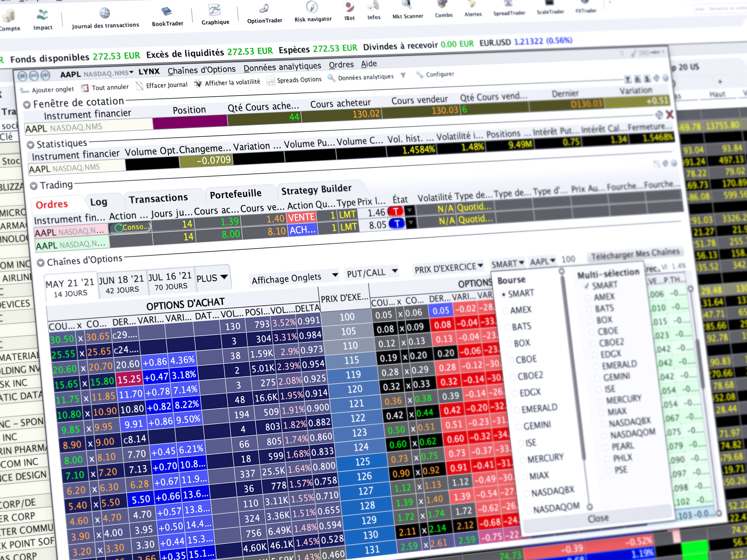Collapse the Fenêtre de cotation section
The width and height of the screenshot is (747, 560).
27,105
